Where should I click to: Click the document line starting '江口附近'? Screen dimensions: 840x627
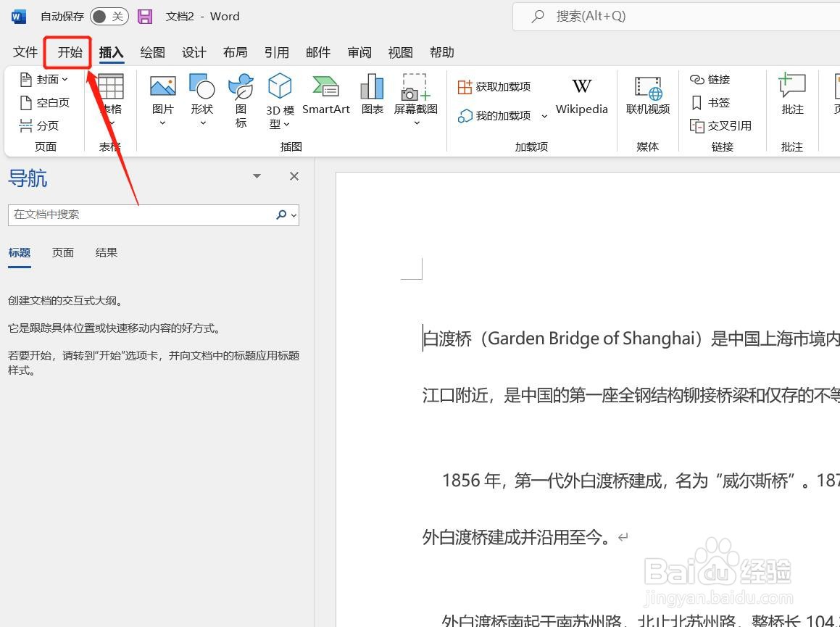point(631,396)
